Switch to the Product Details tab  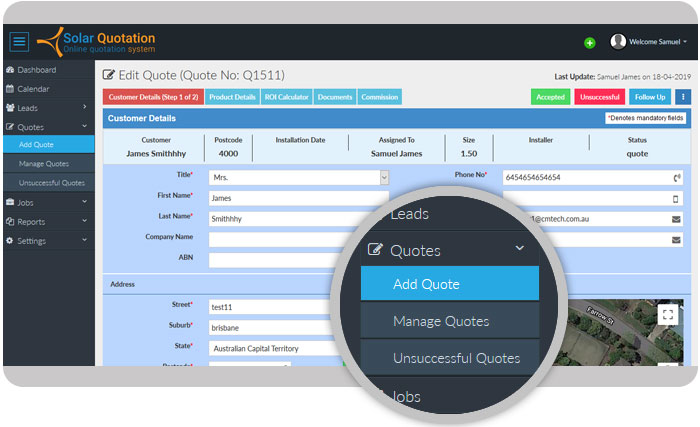[x=232, y=97]
